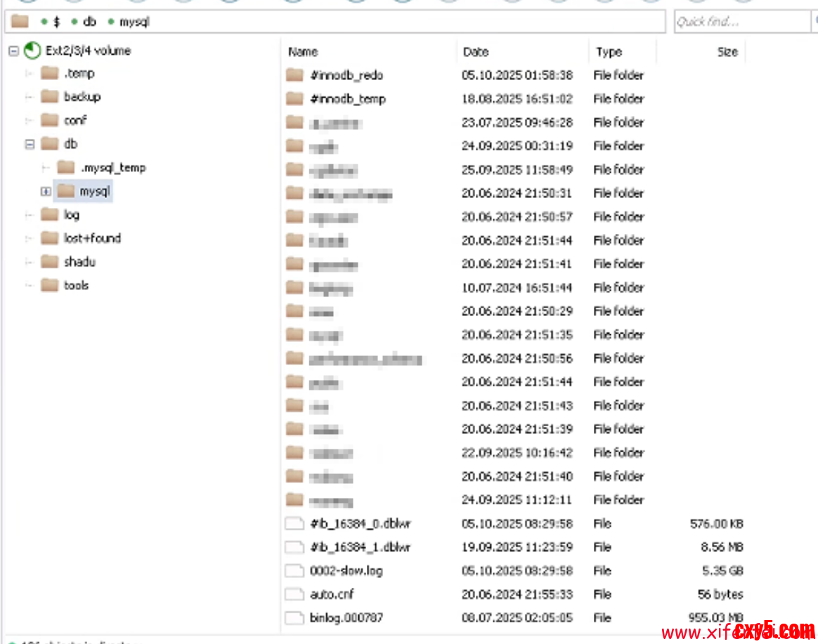Click the binlog.000787 file icon
The image size is (818, 644).
click(x=294, y=618)
